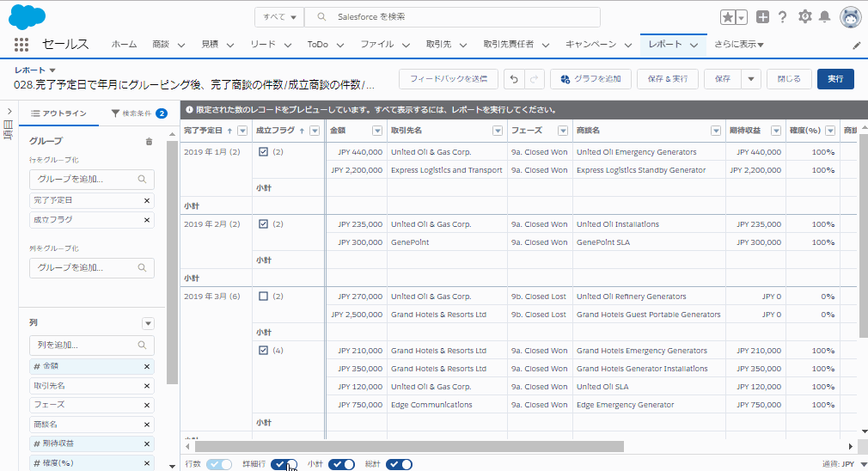Go to the ホーム tab
The height and width of the screenshot is (471, 868).
point(124,45)
